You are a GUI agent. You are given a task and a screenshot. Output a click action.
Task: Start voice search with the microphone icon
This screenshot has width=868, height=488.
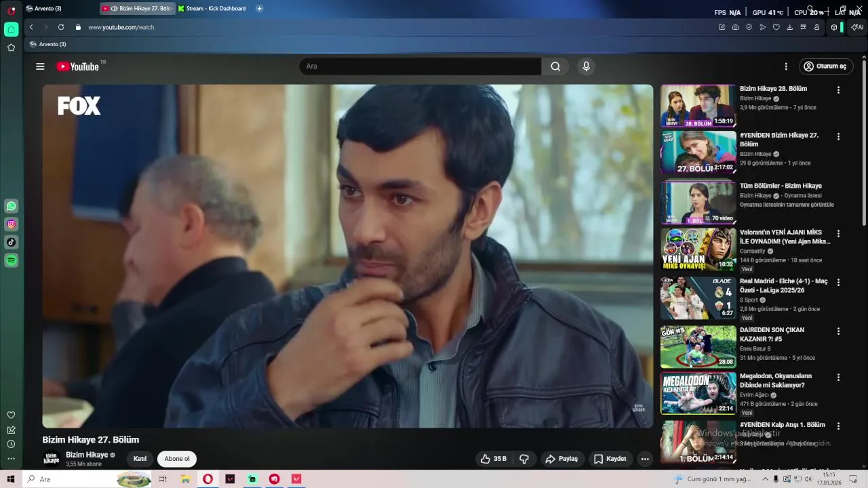(587, 66)
